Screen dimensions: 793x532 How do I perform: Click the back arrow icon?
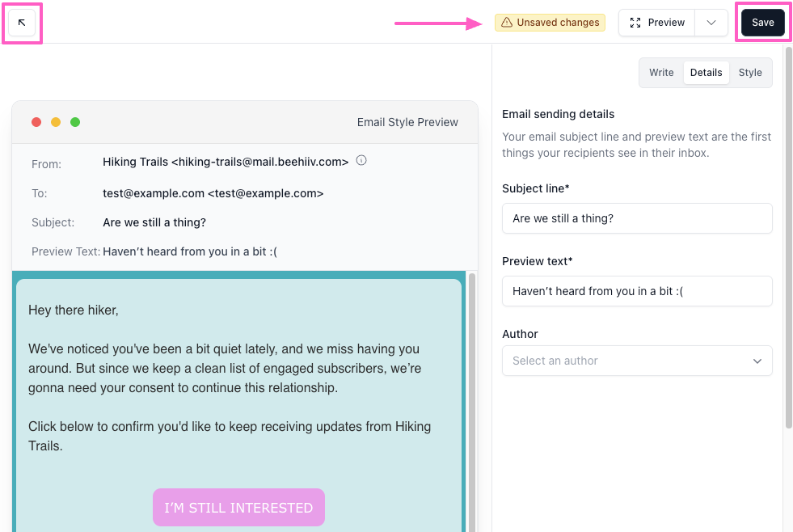point(22,23)
